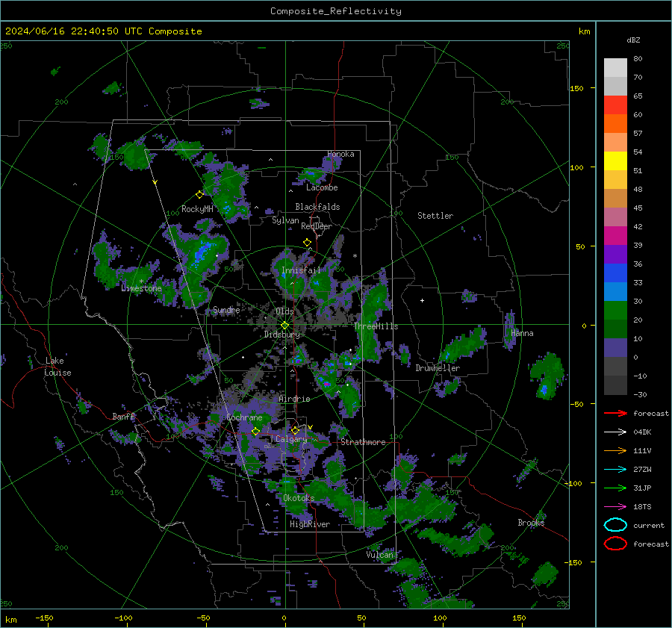Click the Hanna city label
Image resolution: width=672 pixels, height=628 pixels.
(x=522, y=333)
